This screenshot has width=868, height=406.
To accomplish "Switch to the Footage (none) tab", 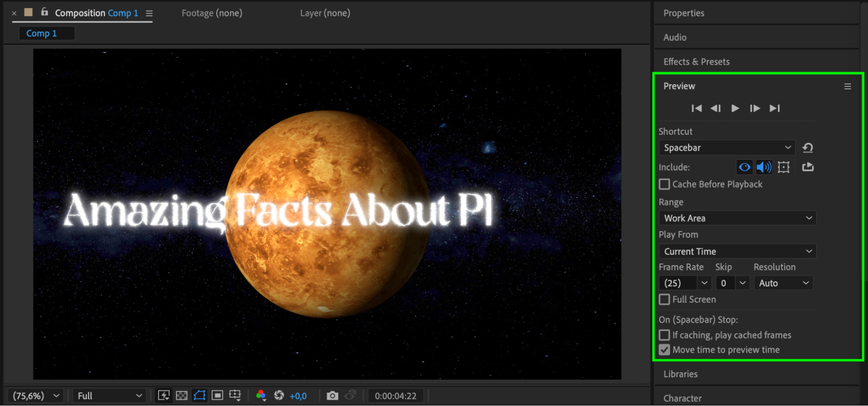I will (x=212, y=13).
